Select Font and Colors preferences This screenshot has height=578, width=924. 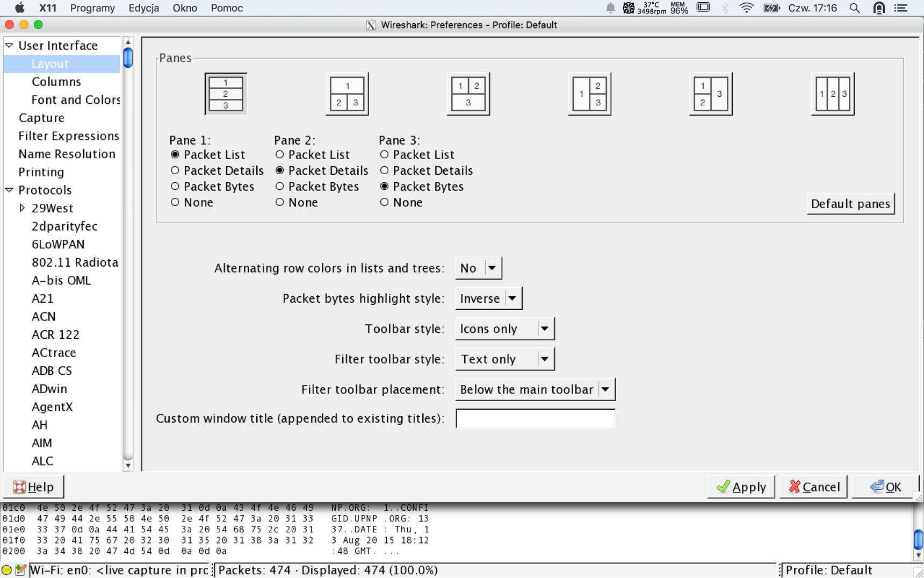coord(76,100)
